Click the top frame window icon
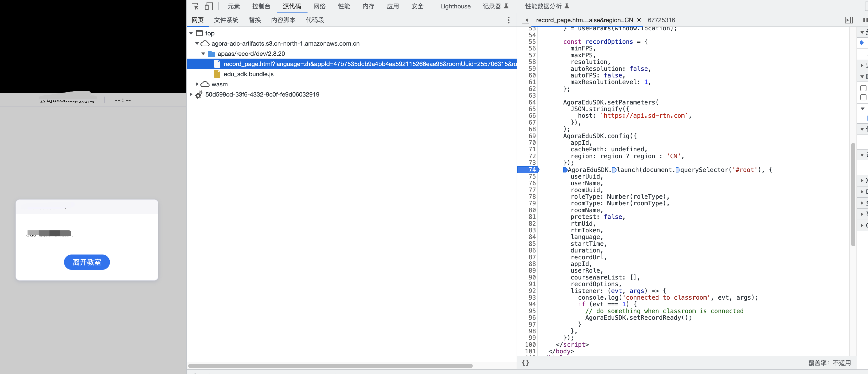 [x=199, y=33]
